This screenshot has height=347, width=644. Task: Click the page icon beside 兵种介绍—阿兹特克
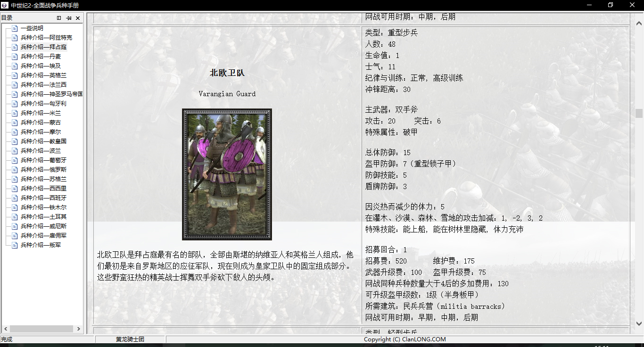15,38
